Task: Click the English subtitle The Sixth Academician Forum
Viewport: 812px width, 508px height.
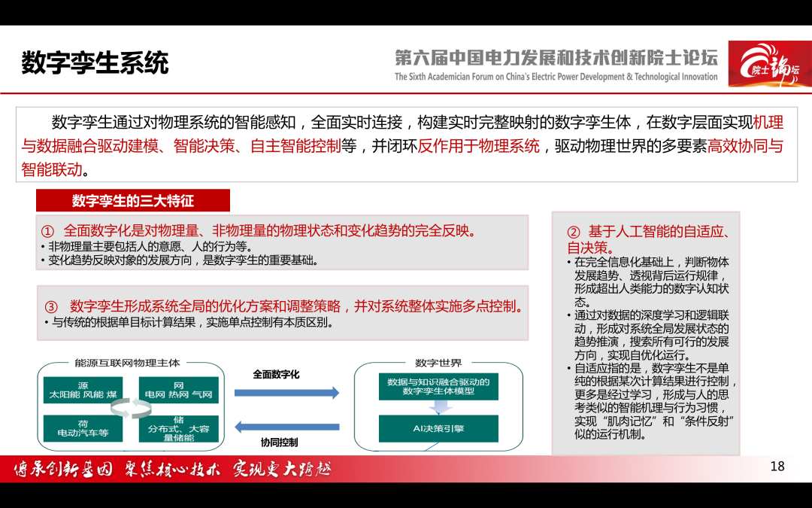Action: (556, 77)
